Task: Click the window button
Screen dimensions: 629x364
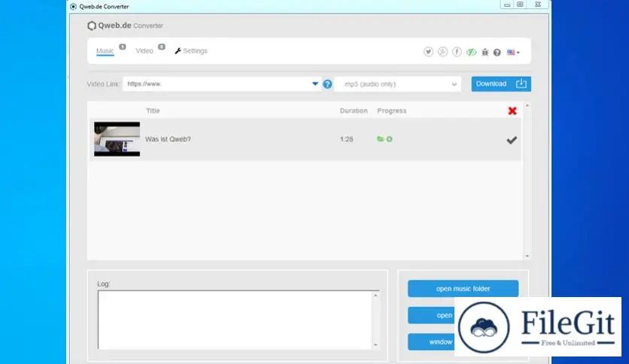Action: (x=431, y=342)
